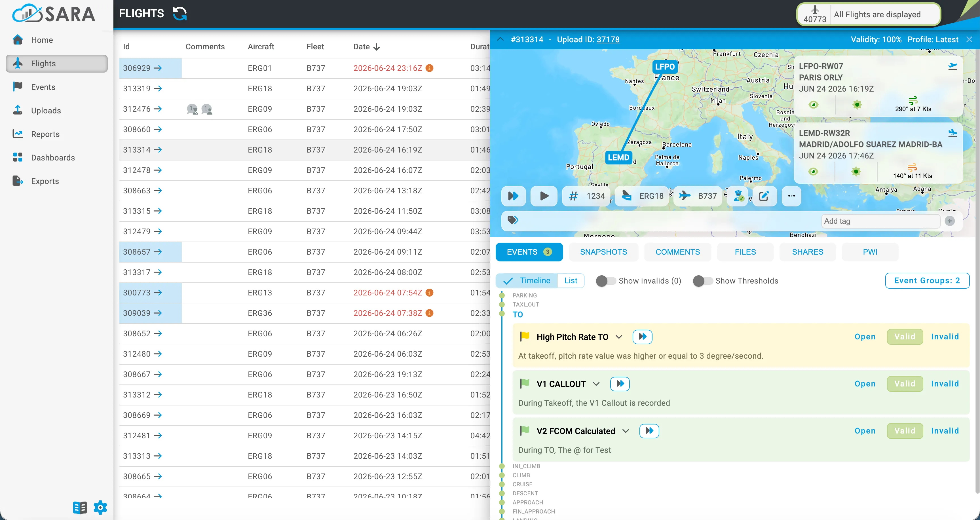This screenshot has width=980, height=520.
Task: Click the flight number 1234 chip
Action: pos(586,196)
